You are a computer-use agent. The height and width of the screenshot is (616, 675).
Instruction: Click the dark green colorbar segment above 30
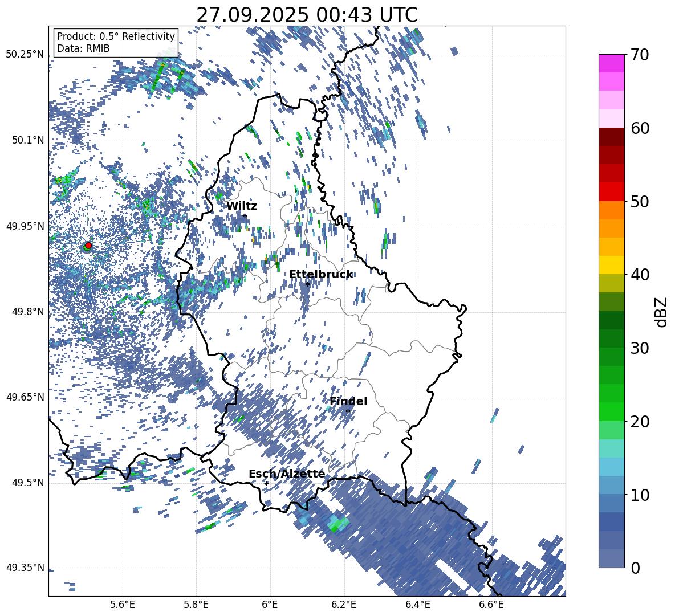point(611,338)
